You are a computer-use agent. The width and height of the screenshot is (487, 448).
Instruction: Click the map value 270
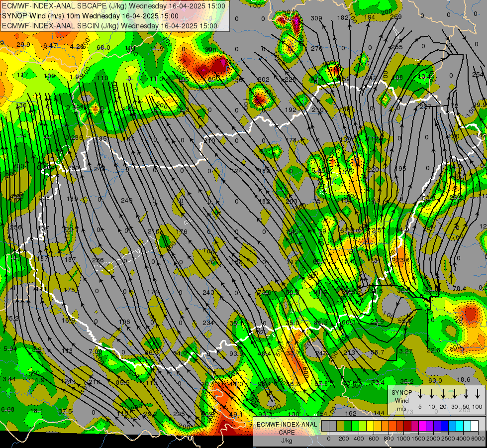click(316, 48)
